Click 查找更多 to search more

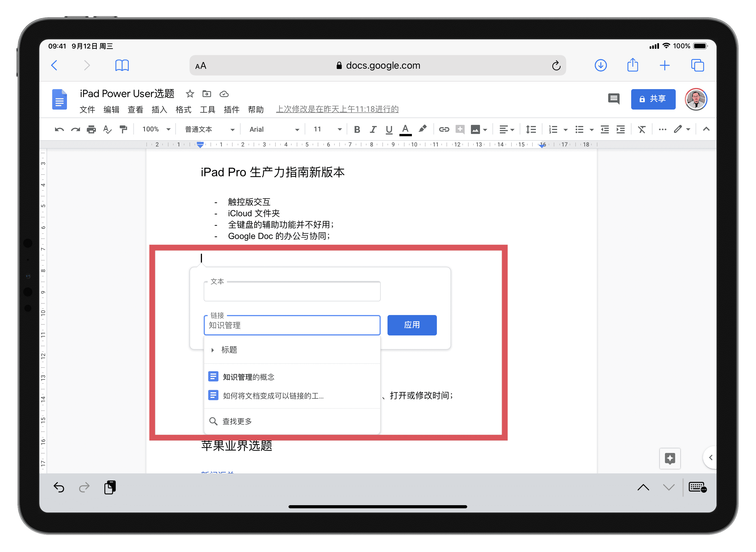(x=292, y=421)
